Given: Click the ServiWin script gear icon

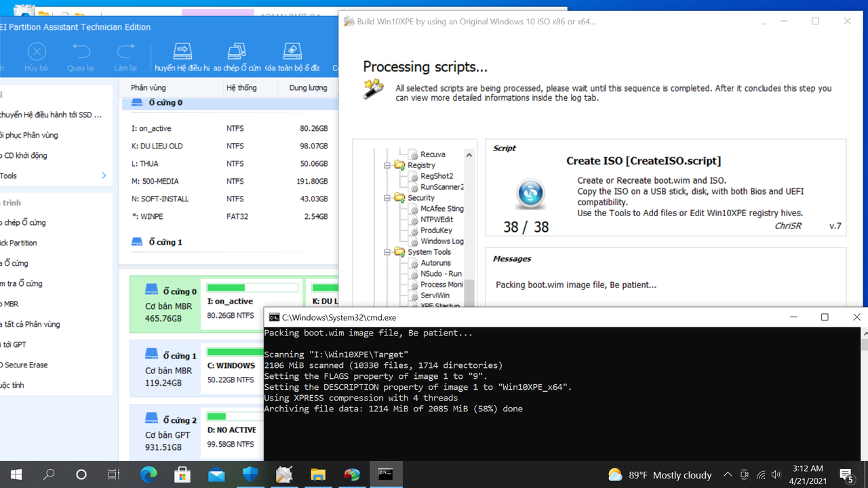Looking at the screenshot, I should 413,296.
